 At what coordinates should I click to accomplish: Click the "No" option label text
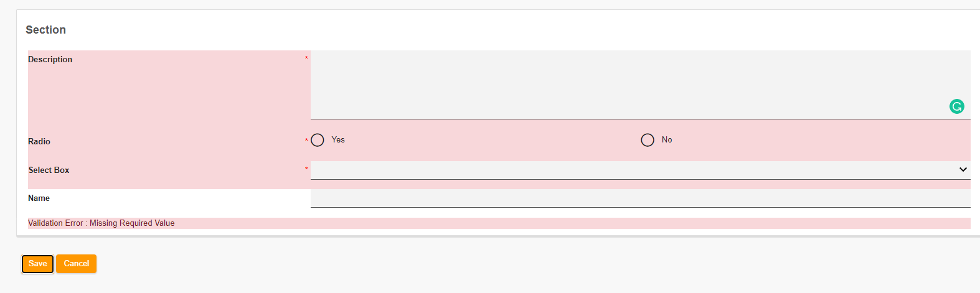(667, 140)
